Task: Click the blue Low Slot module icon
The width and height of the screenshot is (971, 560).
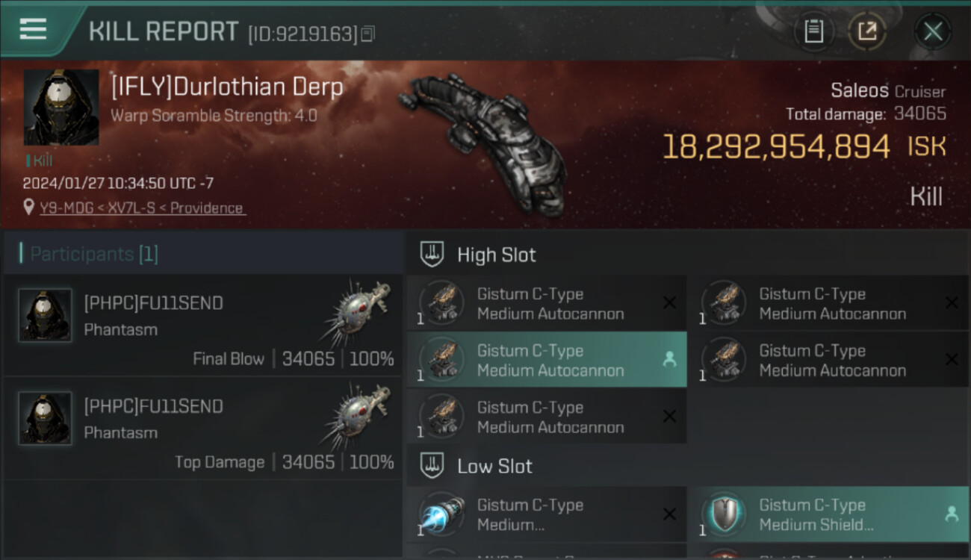Action: [x=441, y=514]
